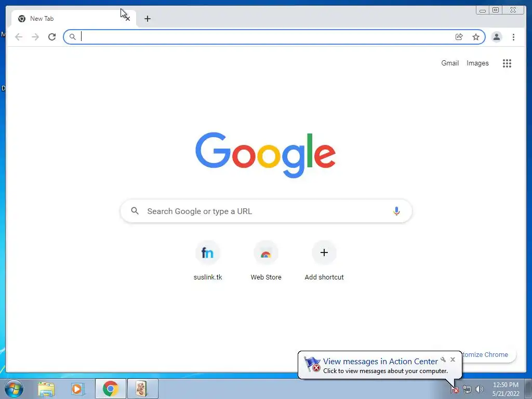Reload the page with the refresh icon

(x=52, y=37)
